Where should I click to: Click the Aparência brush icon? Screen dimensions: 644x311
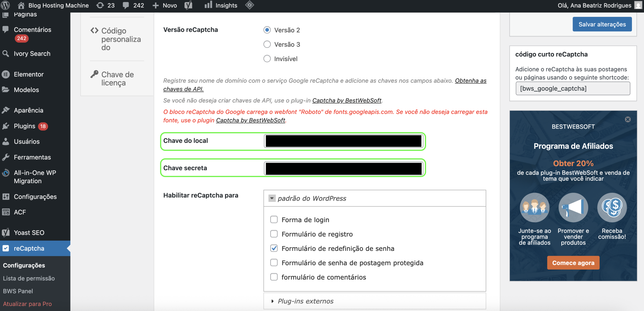tap(6, 110)
